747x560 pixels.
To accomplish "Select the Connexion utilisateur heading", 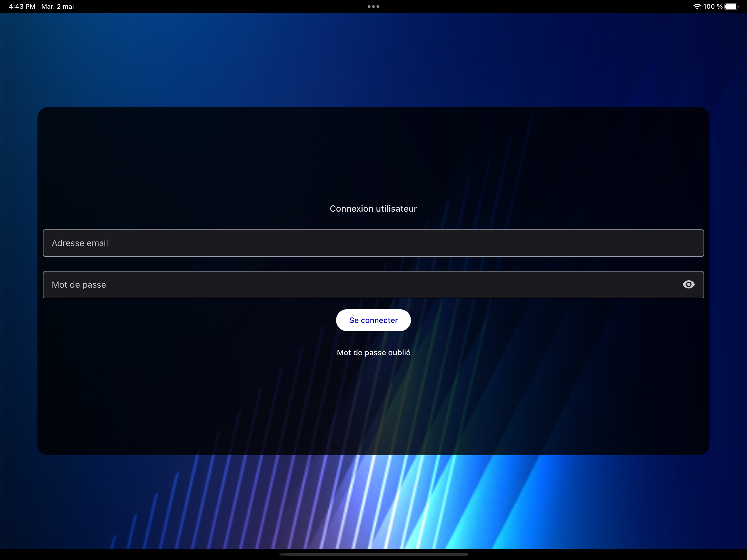I will click(373, 208).
